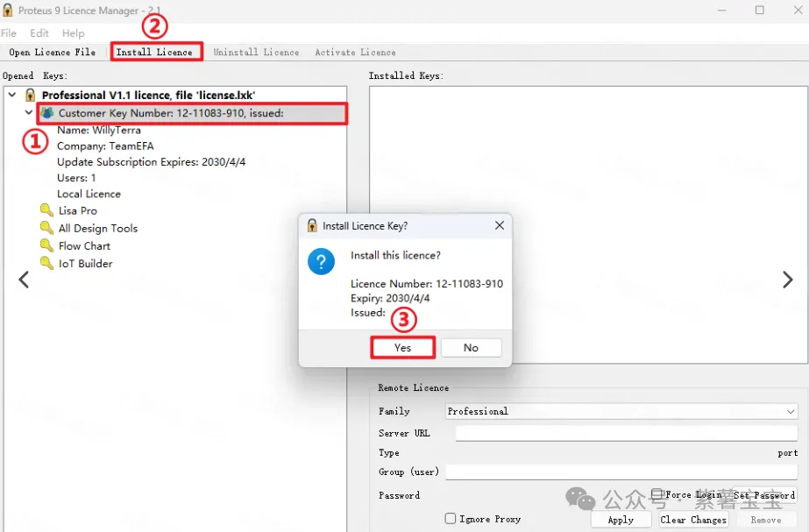The width and height of the screenshot is (809, 532).
Task: Click the Install Licence toolbar button
Action: [155, 53]
